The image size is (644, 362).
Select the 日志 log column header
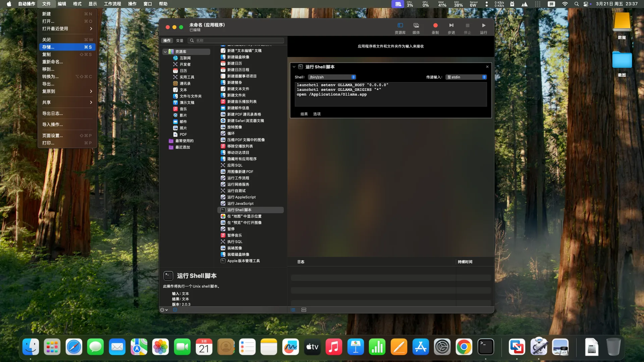[301, 262]
